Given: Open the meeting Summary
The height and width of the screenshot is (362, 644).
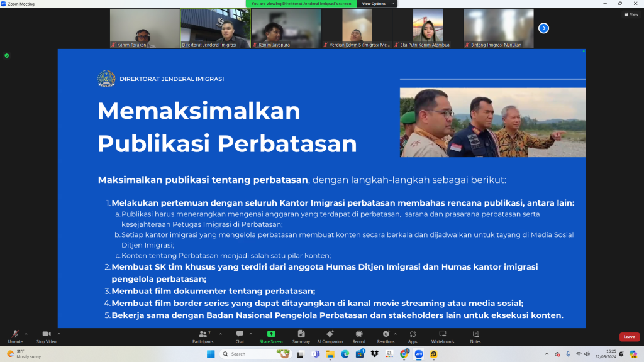Looking at the screenshot, I should click(301, 337).
